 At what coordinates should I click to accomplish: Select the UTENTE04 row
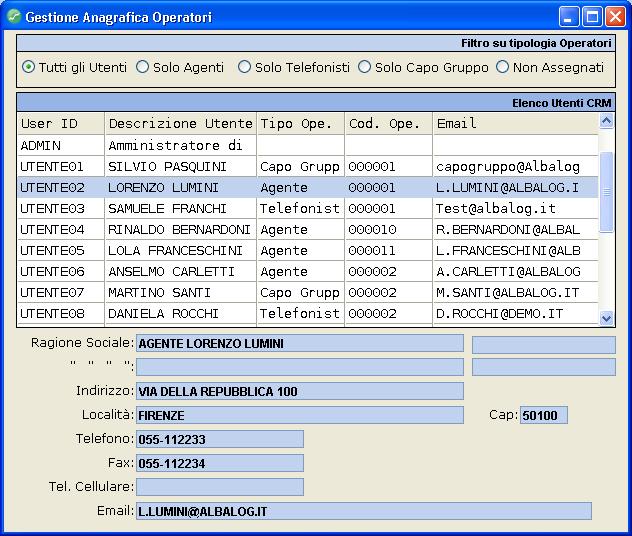pyautogui.click(x=308, y=229)
